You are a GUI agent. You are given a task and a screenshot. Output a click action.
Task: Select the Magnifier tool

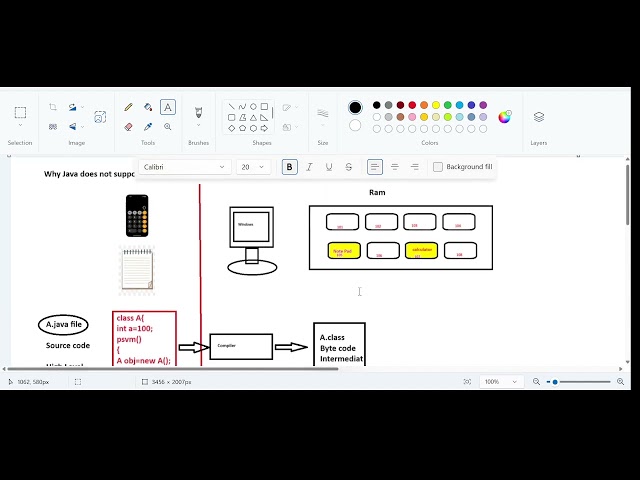pyautogui.click(x=168, y=127)
